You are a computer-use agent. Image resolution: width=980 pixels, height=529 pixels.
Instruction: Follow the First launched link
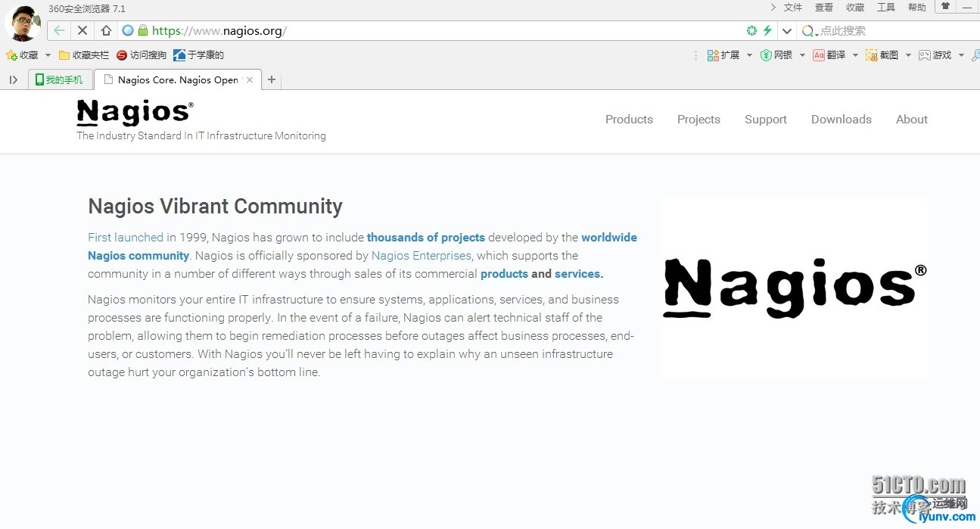point(126,238)
